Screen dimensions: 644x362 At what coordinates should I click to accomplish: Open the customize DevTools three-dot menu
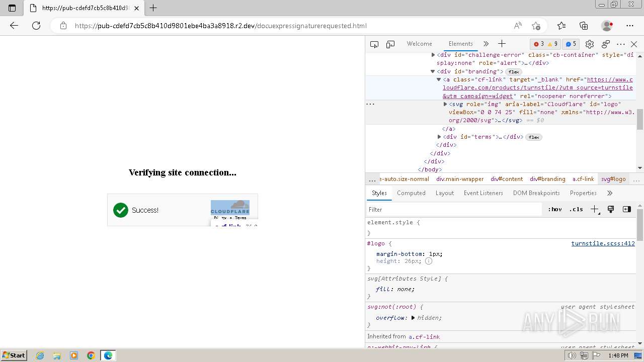click(x=621, y=44)
